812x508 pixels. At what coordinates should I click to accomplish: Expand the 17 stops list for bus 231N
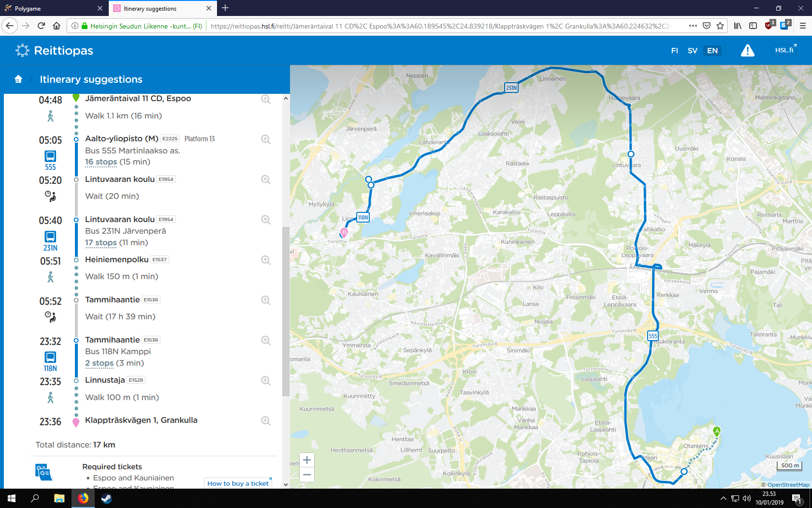tap(101, 243)
